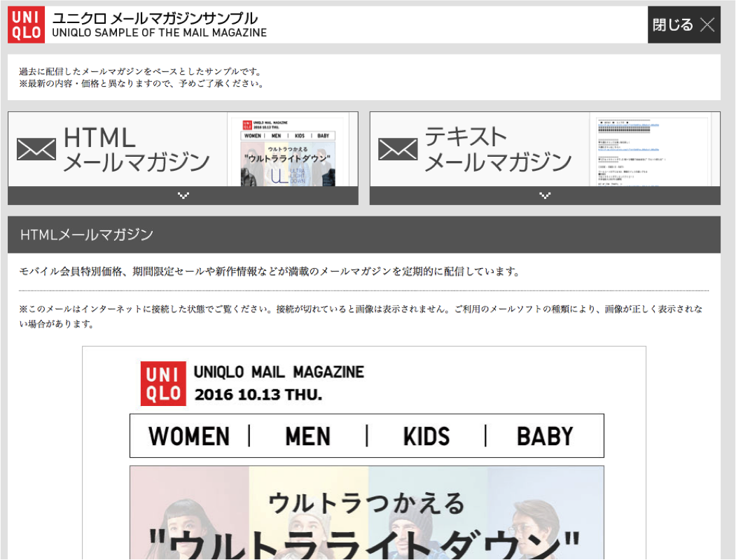Open the text mail magazine preview thumbnail
The height and width of the screenshot is (560, 736).
click(x=651, y=152)
